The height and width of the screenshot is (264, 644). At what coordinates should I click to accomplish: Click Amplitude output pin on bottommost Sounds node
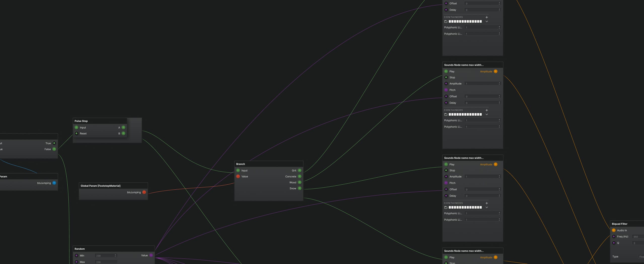[496, 257]
